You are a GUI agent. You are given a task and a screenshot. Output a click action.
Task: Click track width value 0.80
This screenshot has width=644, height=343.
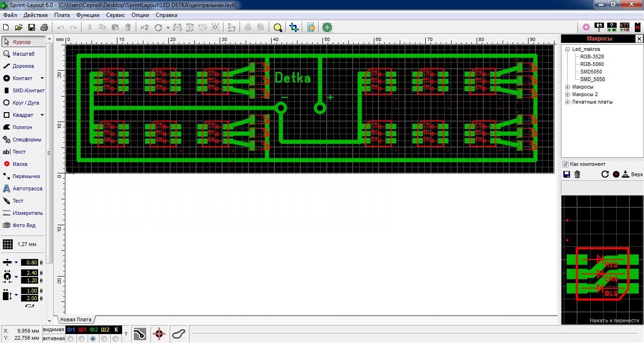pyautogui.click(x=29, y=262)
